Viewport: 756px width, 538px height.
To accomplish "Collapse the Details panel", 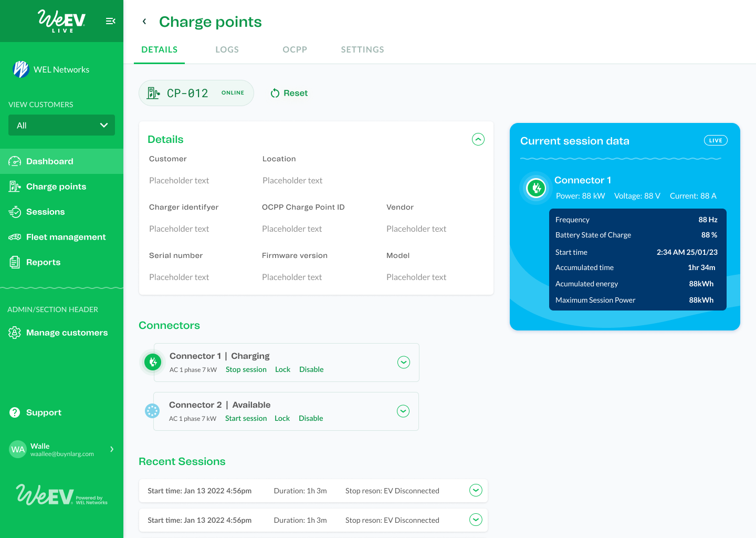I will pyautogui.click(x=478, y=139).
